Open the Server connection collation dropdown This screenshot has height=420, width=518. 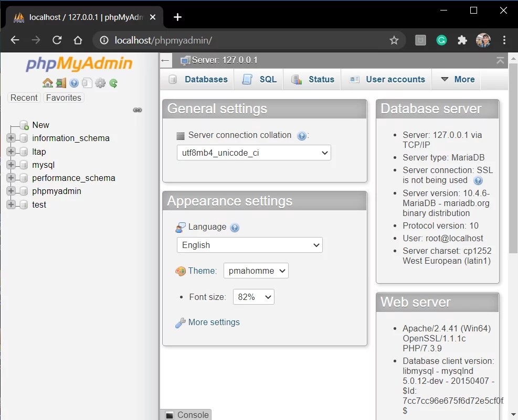pyautogui.click(x=253, y=152)
